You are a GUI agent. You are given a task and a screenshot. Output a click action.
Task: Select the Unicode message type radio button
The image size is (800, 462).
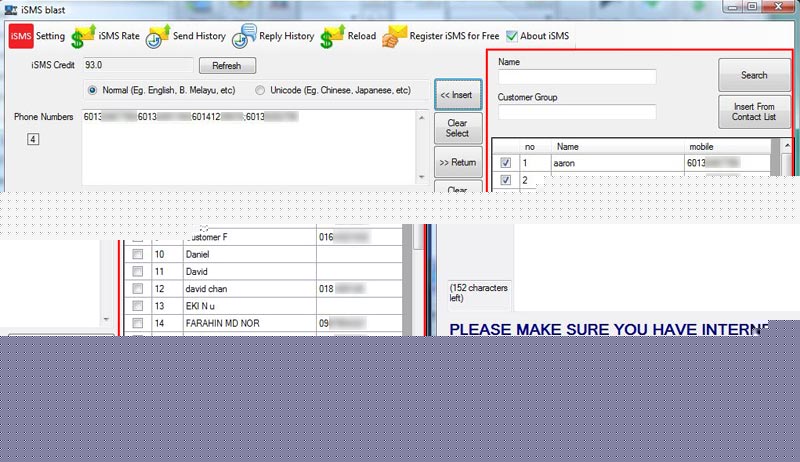260,90
